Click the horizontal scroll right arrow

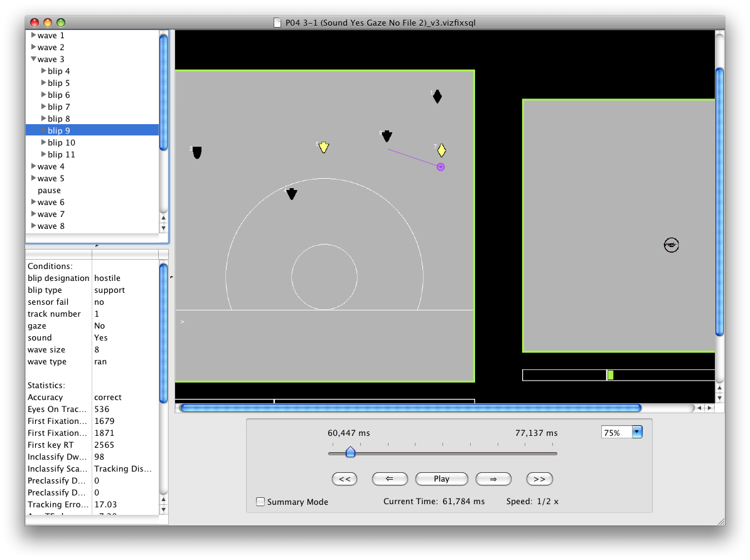pos(709,408)
